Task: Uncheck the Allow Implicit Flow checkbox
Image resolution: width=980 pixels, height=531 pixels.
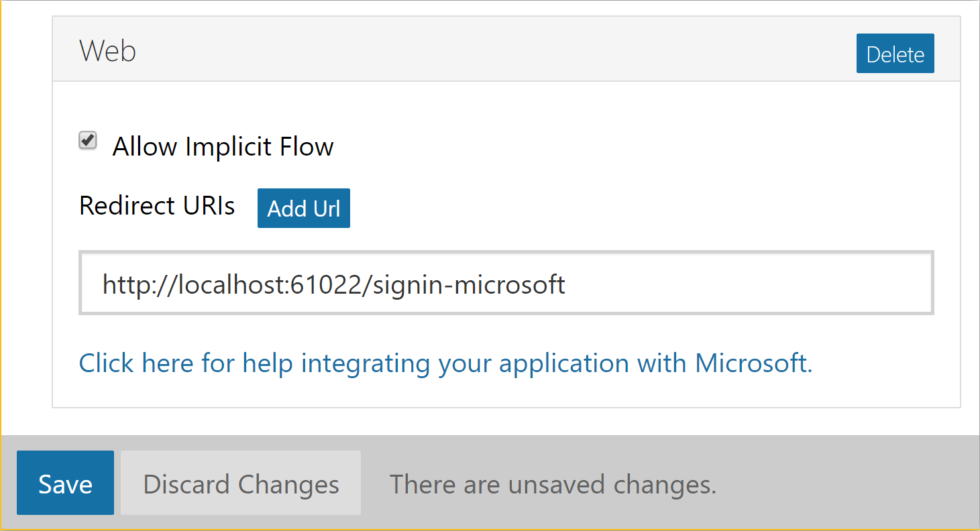Action: (x=88, y=141)
